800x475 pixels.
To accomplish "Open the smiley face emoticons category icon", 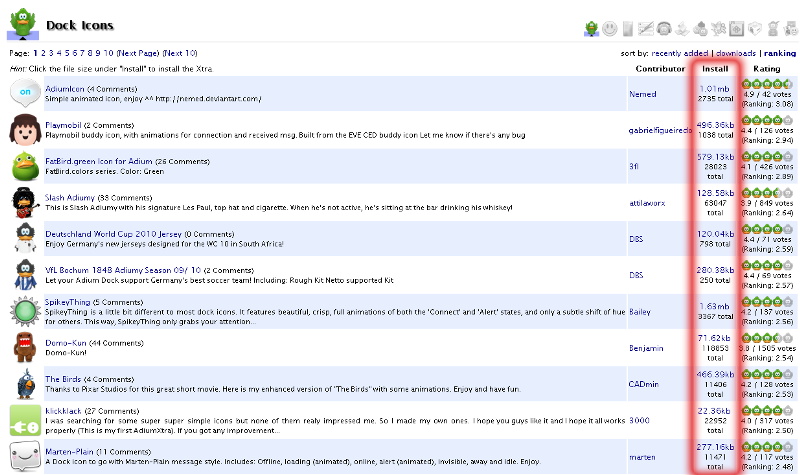I will [610, 28].
